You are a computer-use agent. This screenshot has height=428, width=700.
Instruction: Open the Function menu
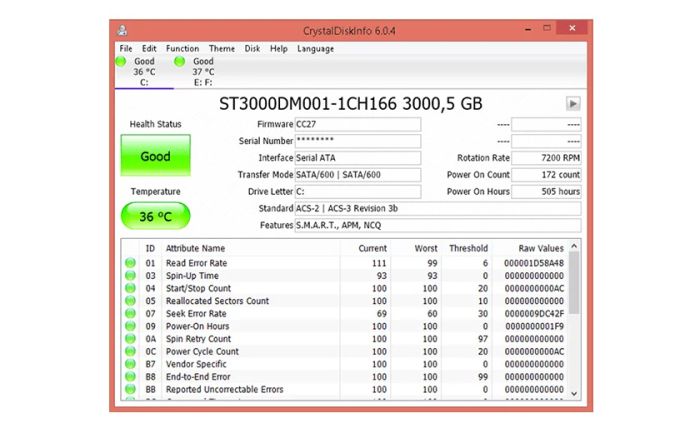tap(182, 48)
